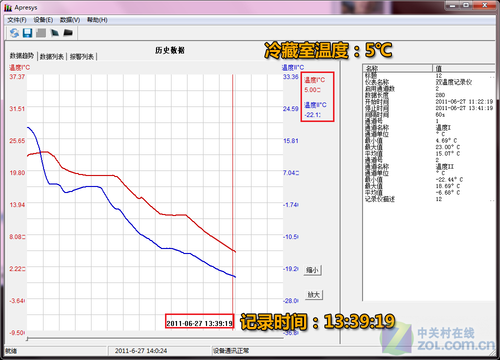500x360 pixels.
Task: Click the blue floppy disk save icon
Action: (x=27, y=33)
